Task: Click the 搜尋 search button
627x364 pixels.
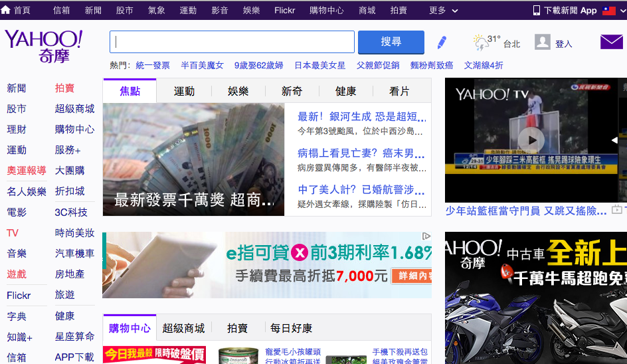Action: click(x=391, y=42)
